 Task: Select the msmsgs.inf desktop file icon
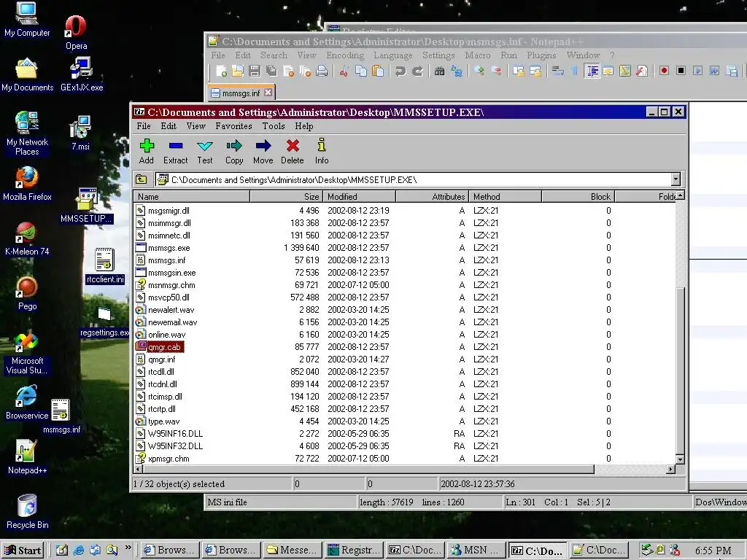click(x=61, y=416)
